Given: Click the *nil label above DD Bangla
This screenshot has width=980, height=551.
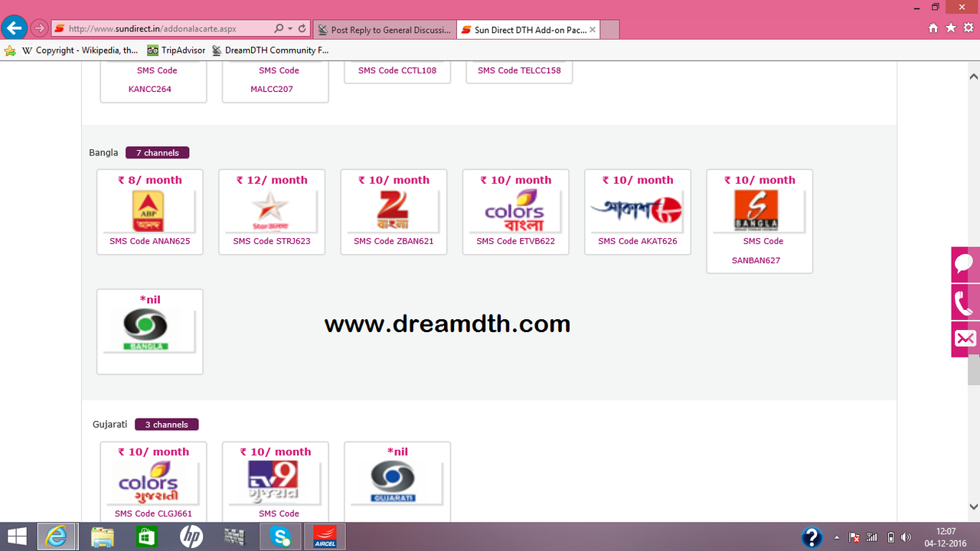Looking at the screenshot, I should pyautogui.click(x=150, y=300).
